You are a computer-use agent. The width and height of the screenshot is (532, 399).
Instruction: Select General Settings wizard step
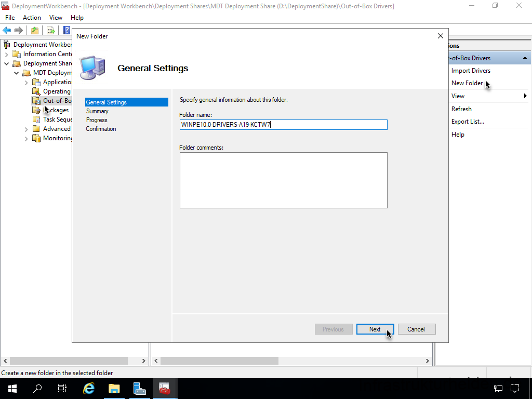point(127,102)
